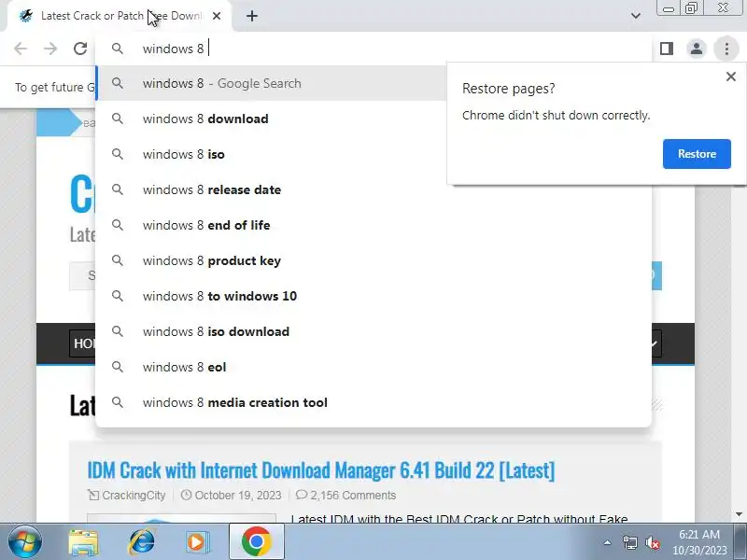Open the Windows Start menu orb
Viewport: 747px width, 560px height.
tap(24, 541)
